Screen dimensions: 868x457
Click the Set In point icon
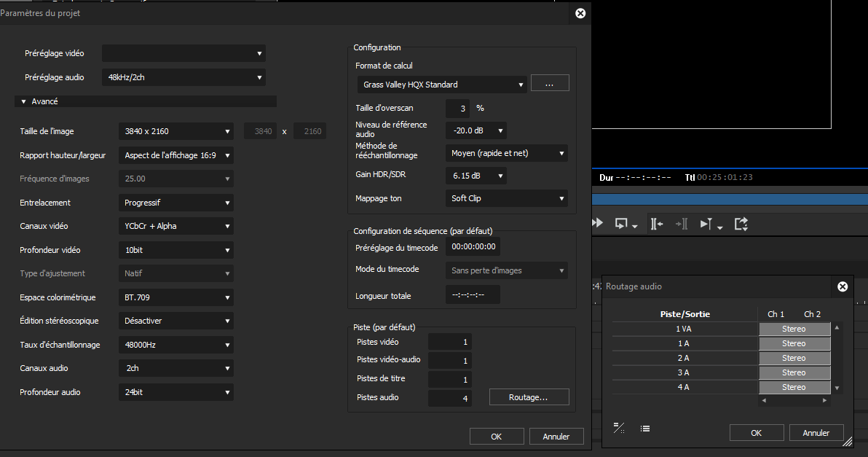[x=656, y=224]
